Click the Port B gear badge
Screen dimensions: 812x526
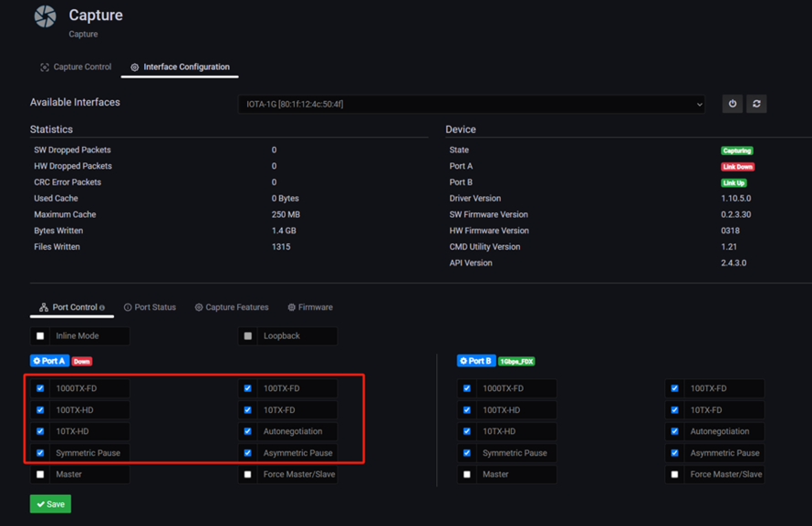coord(476,361)
